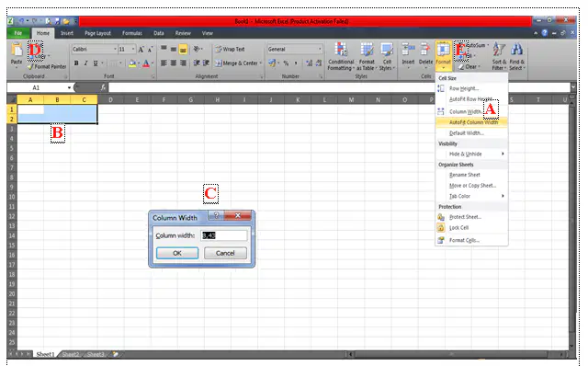Screen dimensions: 588x366
Task: Click the Fill Color bucket icon
Action: [131, 63]
